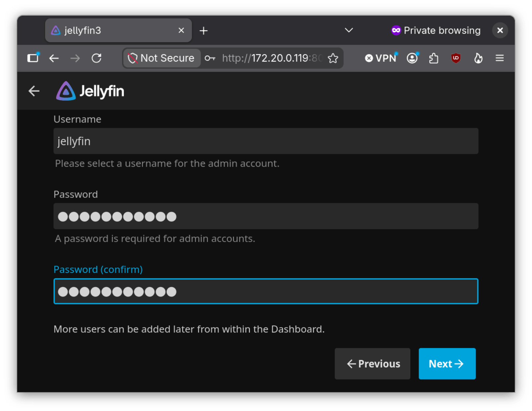Focus the Password (confirm) field
The width and height of the screenshot is (532, 411).
tap(266, 291)
